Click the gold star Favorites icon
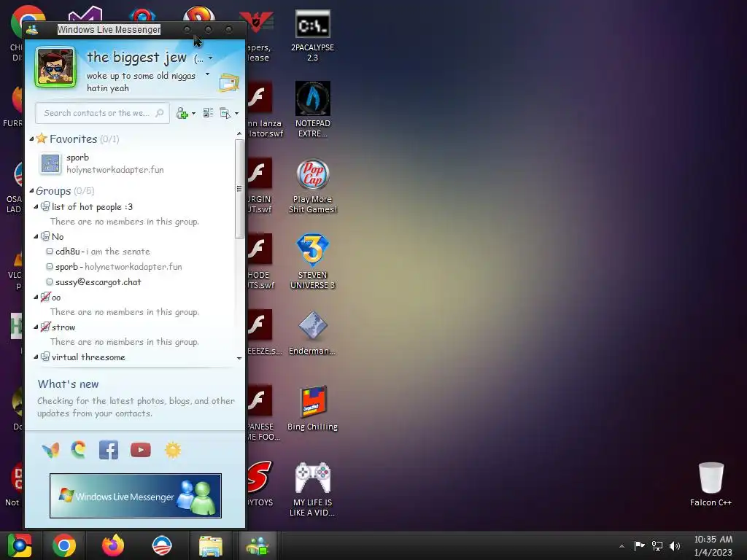 pos(42,139)
